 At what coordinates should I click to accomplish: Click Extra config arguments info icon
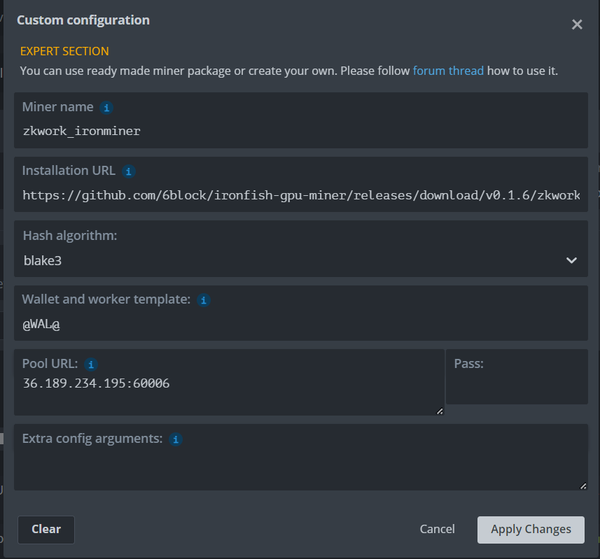click(176, 439)
